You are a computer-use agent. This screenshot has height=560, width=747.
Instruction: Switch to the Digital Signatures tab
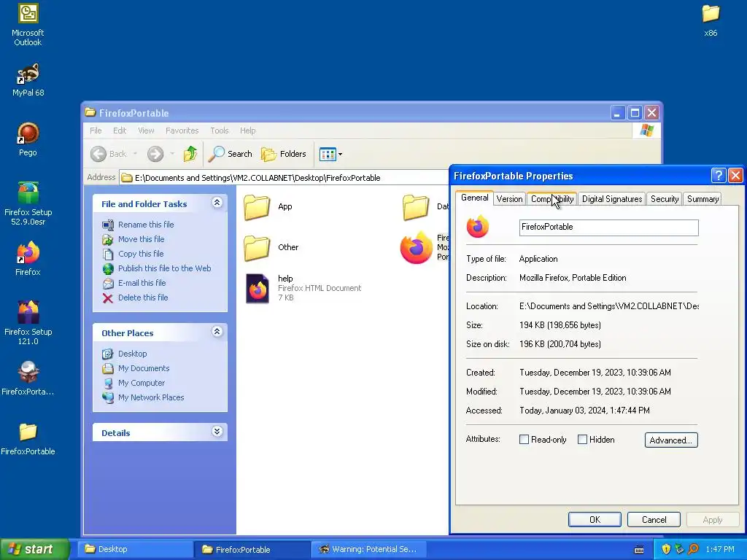pos(612,199)
